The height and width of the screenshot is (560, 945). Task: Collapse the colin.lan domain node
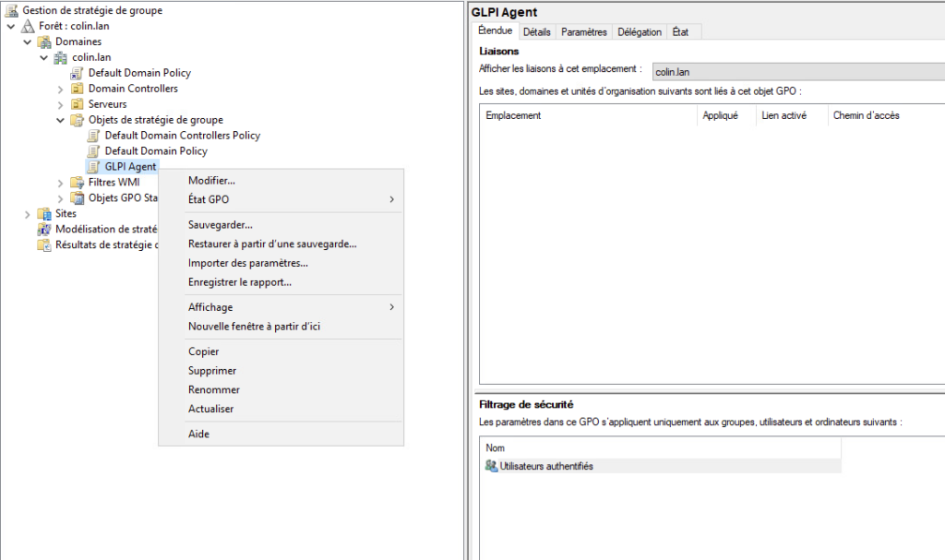coord(42,56)
